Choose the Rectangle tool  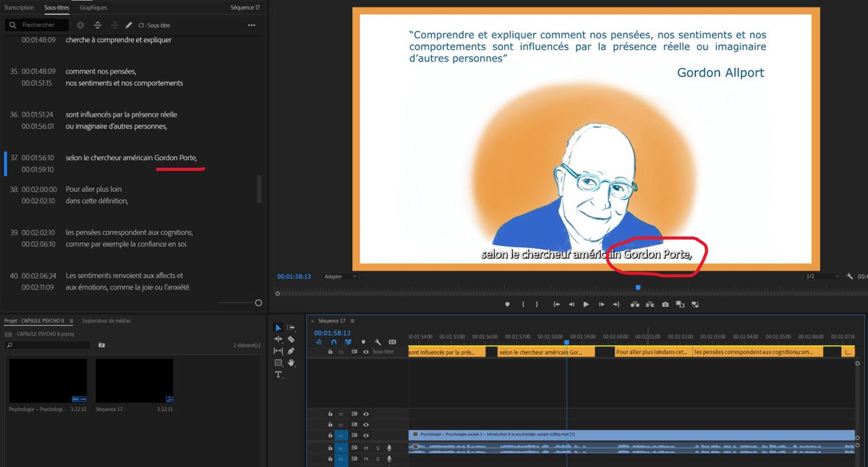[x=278, y=363]
